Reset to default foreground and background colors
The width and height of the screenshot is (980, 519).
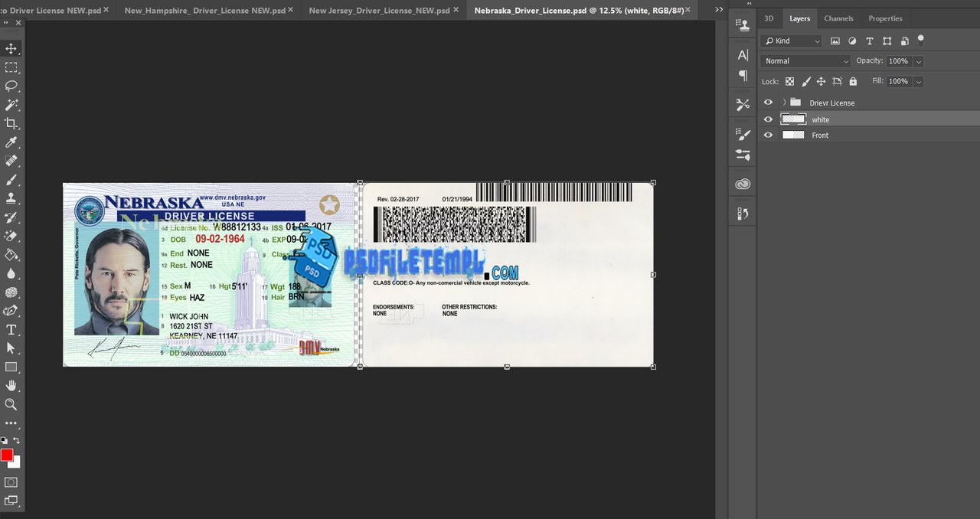point(4,441)
